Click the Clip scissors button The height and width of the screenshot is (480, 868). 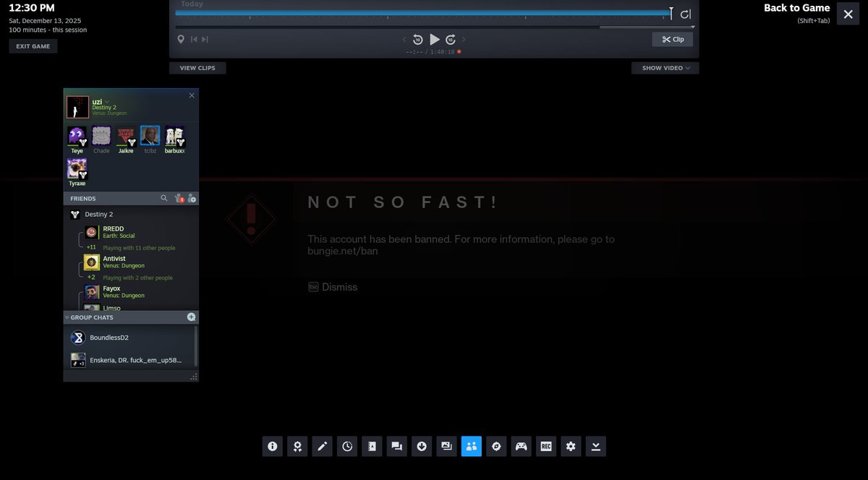(673, 39)
